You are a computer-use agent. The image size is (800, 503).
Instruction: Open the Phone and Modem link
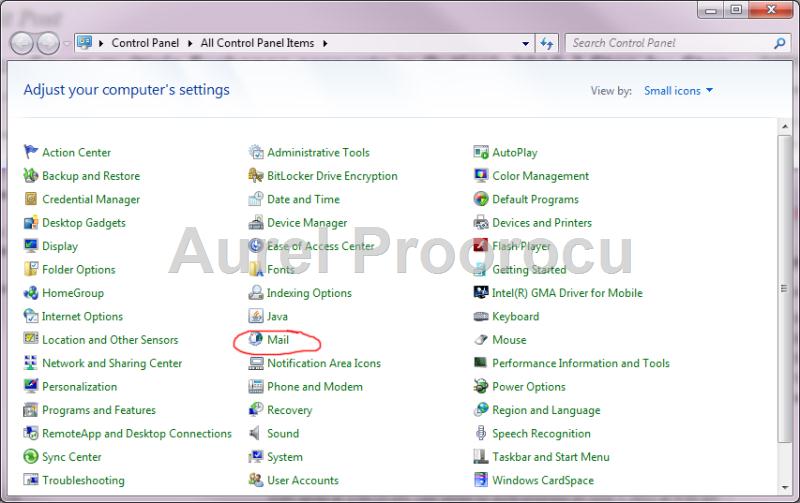coord(315,387)
